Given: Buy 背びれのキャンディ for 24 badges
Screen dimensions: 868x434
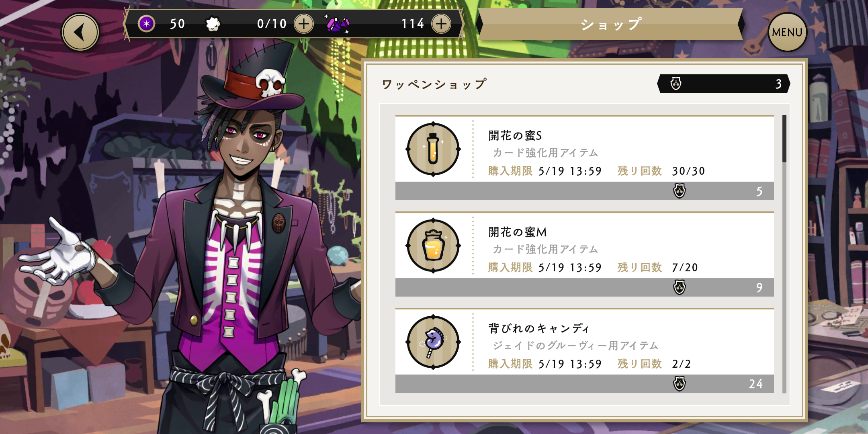Looking at the screenshot, I should (x=584, y=384).
